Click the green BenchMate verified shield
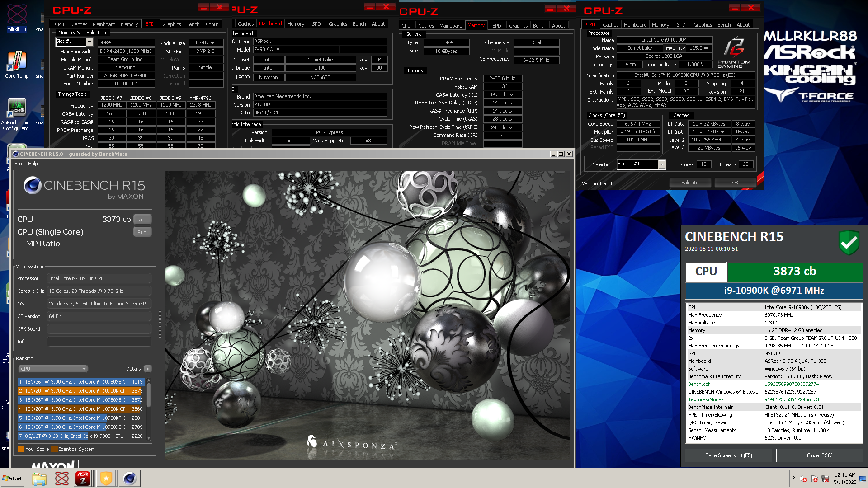Viewport: 868px width, 488px height. (849, 242)
